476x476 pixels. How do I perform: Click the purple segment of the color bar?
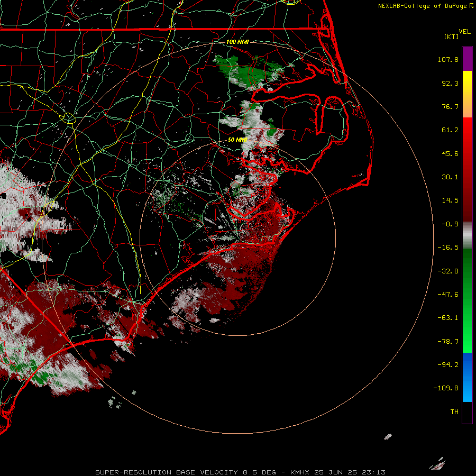click(x=467, y=59)
